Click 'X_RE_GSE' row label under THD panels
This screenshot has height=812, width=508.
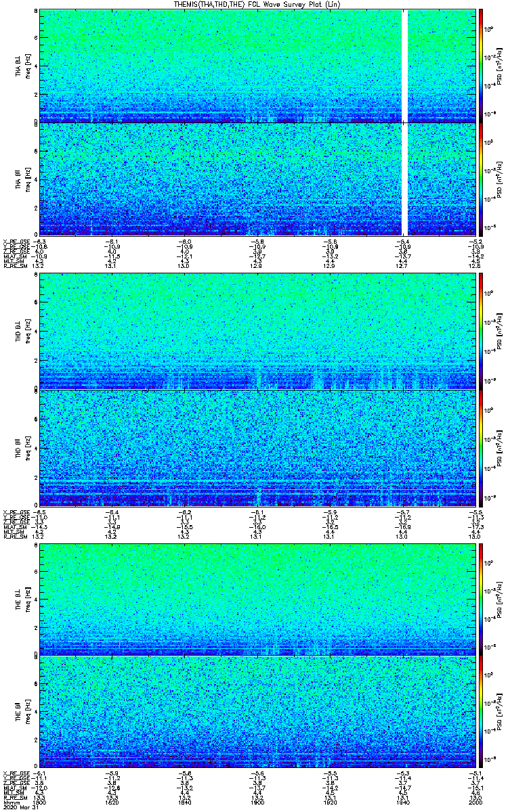coord(15,512)
